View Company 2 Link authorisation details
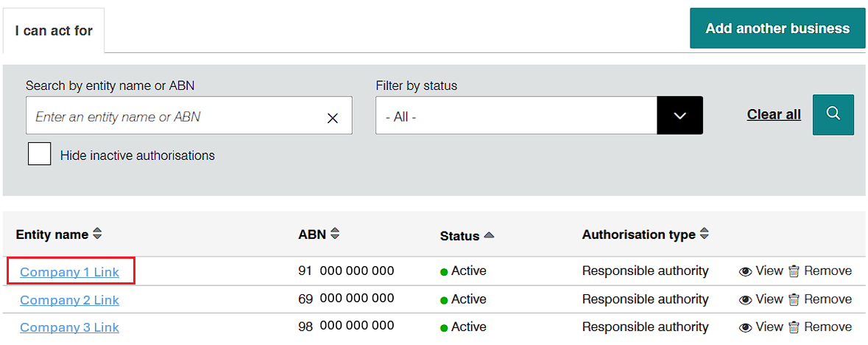This screenshot has height=345, width=868. coord(761,299)
